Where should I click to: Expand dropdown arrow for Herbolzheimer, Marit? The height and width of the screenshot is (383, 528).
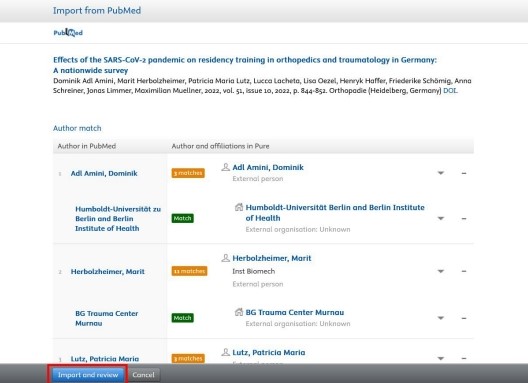pyautogui.click(x=440, y=271)
